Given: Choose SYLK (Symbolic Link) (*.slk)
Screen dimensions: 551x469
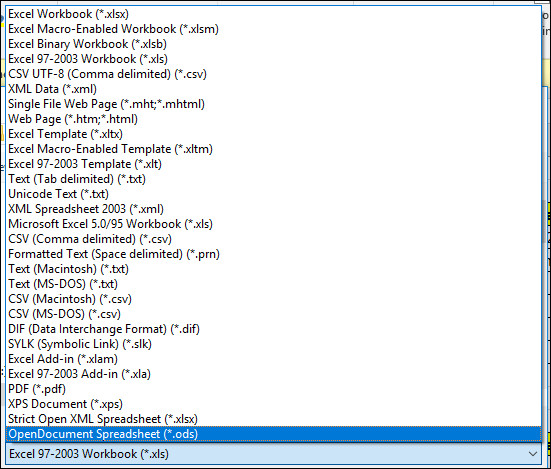Looking at the screenshot, I should 273,344.
